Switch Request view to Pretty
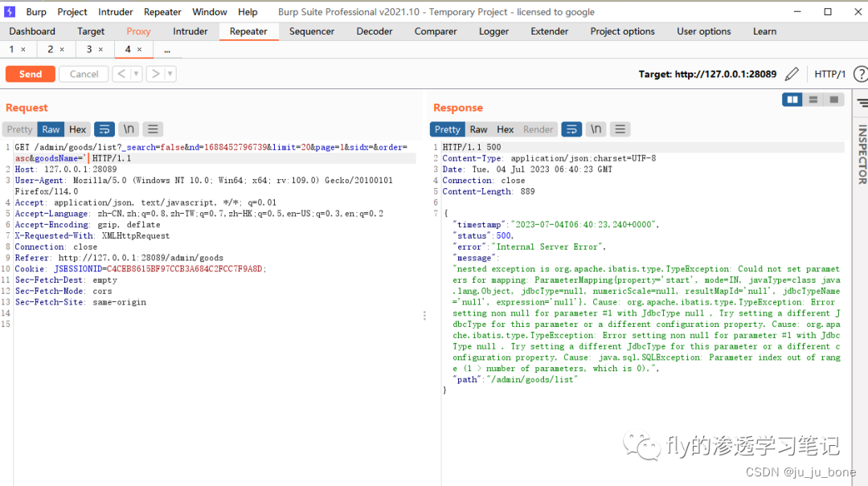The width and height of the screenshot is (868, 486). 20,129
